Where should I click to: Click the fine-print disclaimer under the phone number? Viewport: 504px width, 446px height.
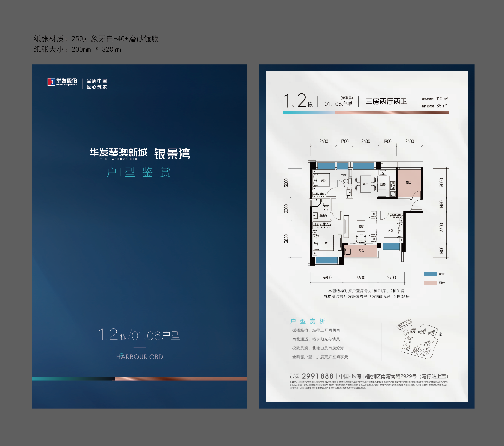pyautogui.click(x=369, y=385)
